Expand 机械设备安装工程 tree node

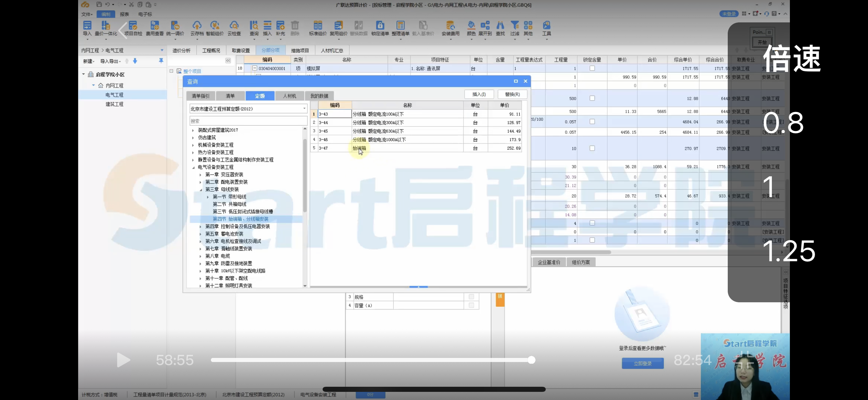(193, 145)
